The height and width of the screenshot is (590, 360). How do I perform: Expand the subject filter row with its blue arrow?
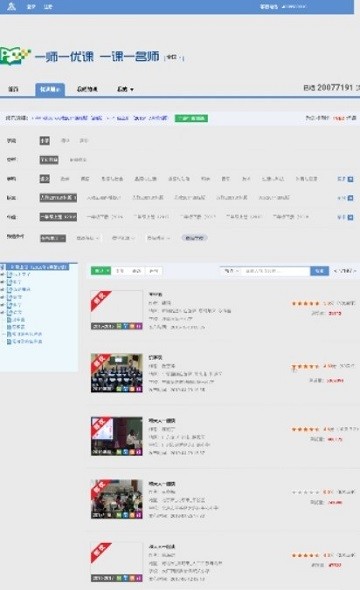point(350,179)
